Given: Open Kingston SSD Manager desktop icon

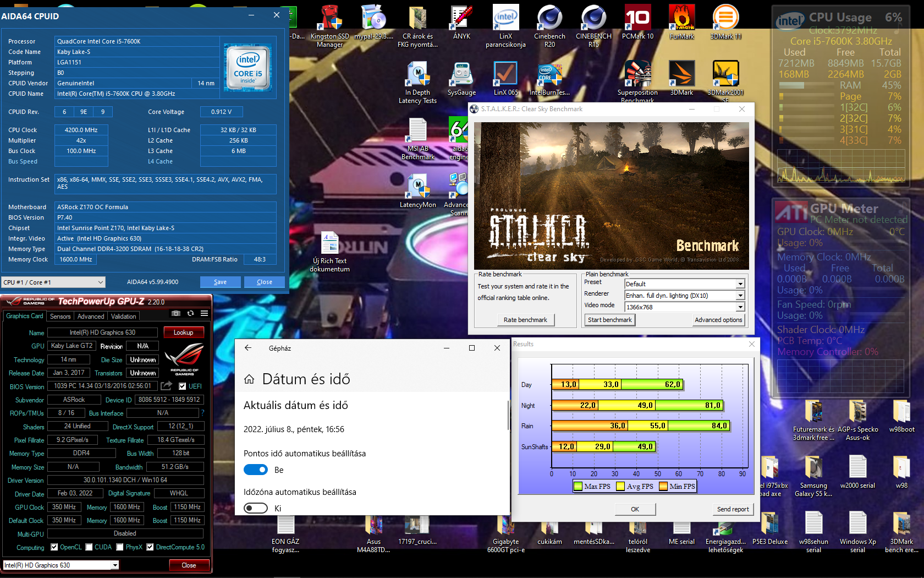Looking at the screenshot, I should [329, 25].
